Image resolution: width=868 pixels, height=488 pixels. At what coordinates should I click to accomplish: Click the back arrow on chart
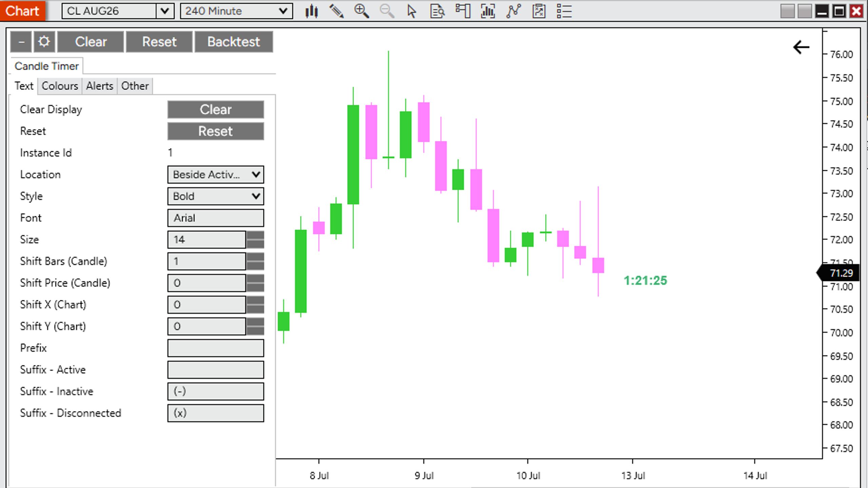pos(801,47)
